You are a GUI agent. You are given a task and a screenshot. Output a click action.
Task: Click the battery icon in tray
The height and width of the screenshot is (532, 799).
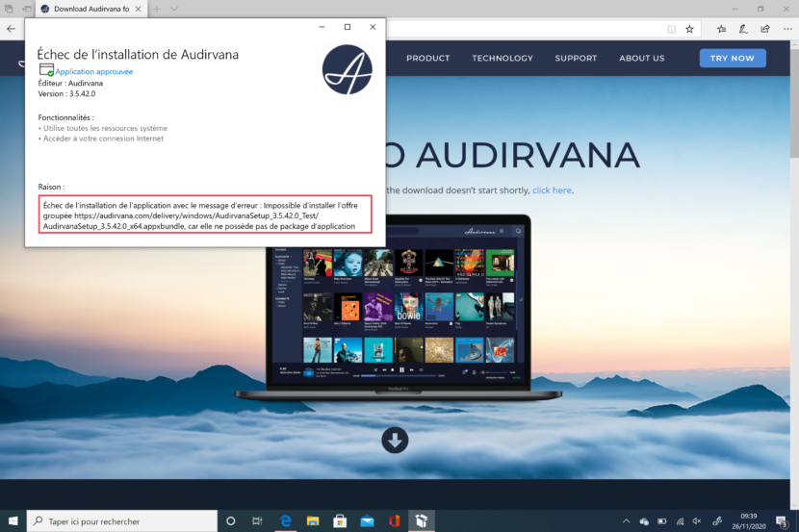[x=662, y=520]
